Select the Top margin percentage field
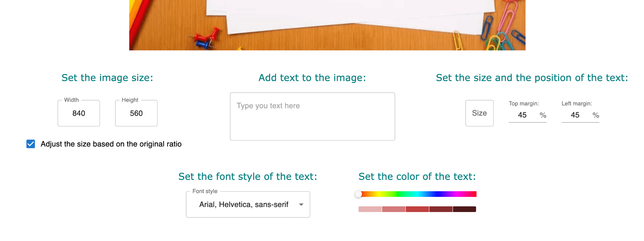 click(523, 115)
